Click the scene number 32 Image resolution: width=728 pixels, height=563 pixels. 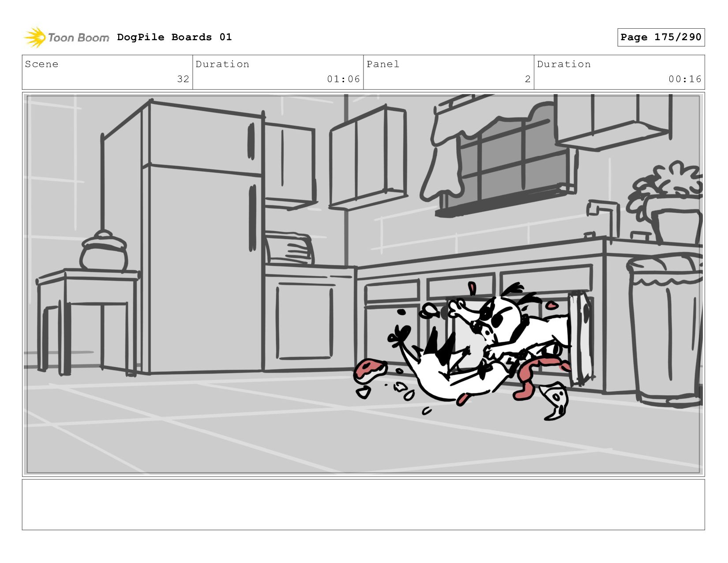click(x=183, y=79)
